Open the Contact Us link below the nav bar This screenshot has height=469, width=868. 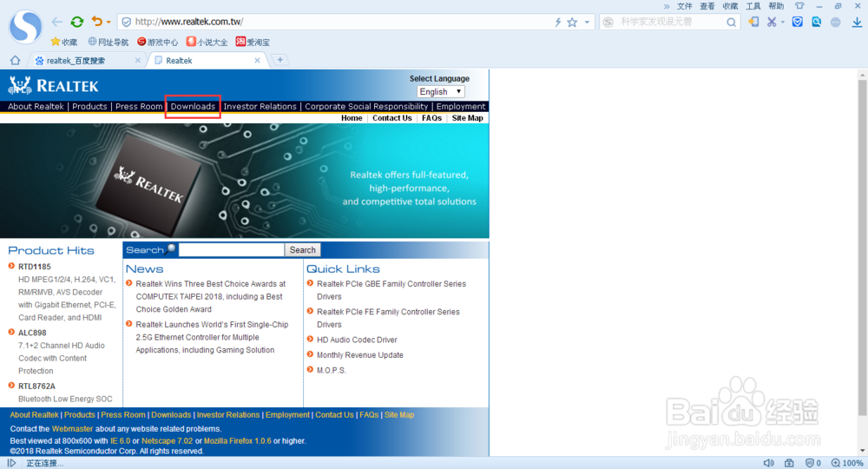coord(392,118)
